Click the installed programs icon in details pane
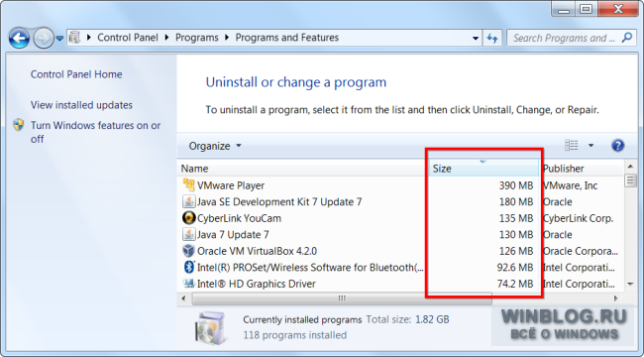This screenshot has height=357, width=644. [211, 327]
